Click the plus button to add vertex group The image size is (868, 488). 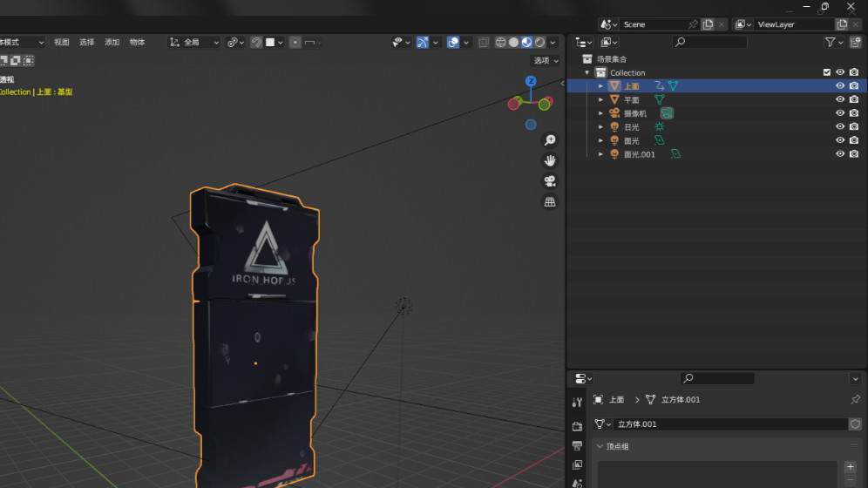click(x=851, y=467)
